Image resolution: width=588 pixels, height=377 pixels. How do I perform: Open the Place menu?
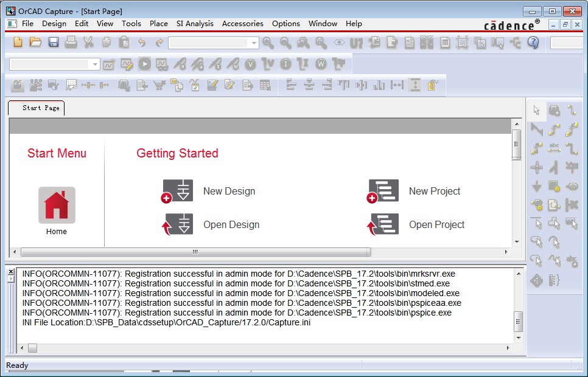pos(158,24)
